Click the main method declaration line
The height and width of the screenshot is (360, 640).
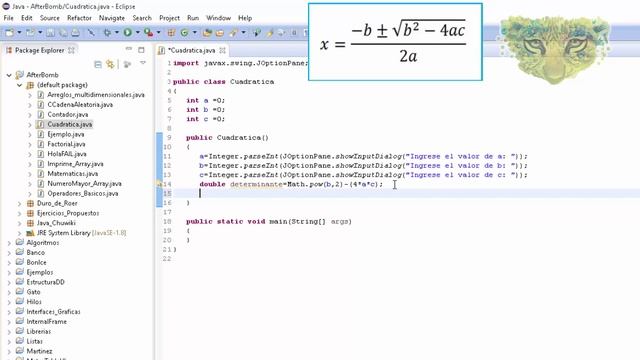269,222
